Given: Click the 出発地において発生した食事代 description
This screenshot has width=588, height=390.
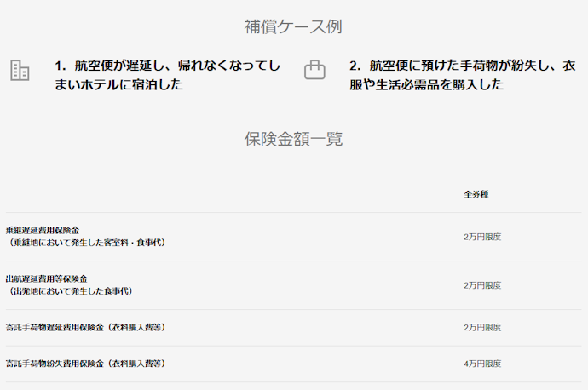Looking at the screenshot, I should (69, 290).
